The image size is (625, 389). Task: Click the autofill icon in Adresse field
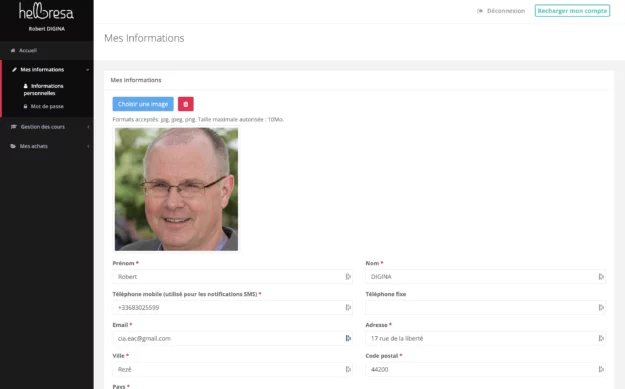[x=601, y=338]
